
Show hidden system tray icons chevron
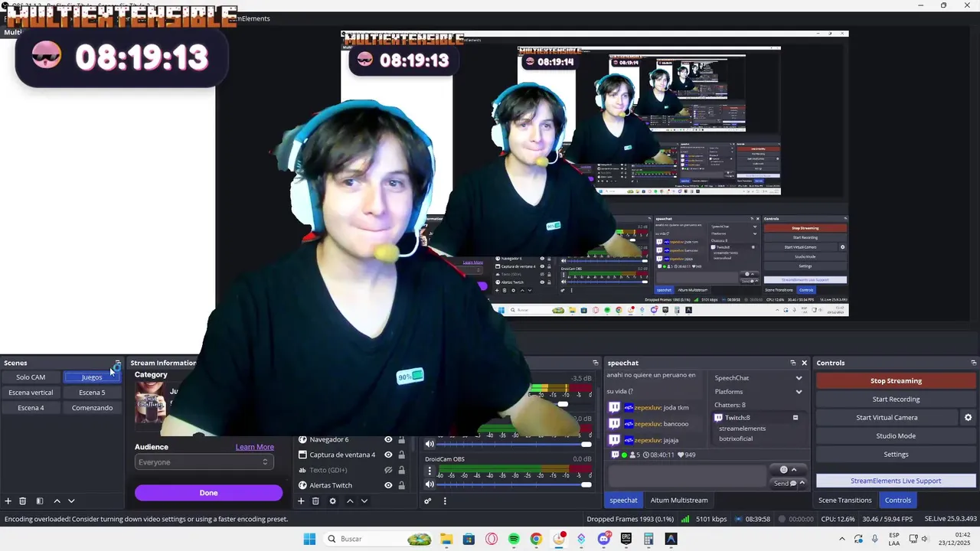[x=843, y=539]
